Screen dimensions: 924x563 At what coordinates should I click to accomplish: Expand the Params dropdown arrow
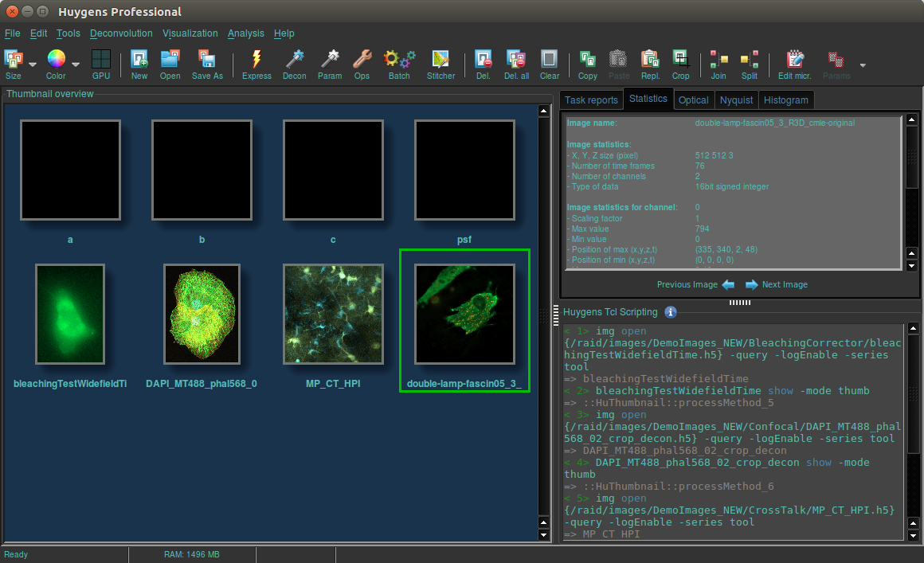(x=862, y=65)
